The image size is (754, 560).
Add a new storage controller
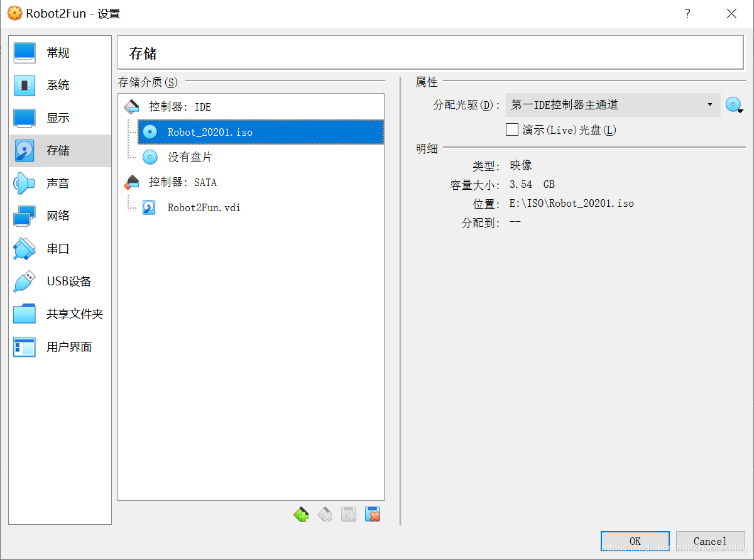pyautogui.click(x=302, y=515)
